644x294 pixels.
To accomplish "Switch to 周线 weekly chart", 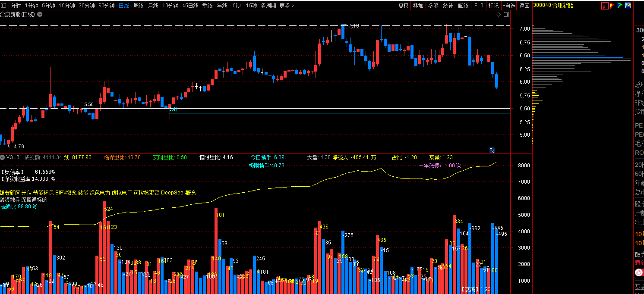I will [x=139, y=6].
